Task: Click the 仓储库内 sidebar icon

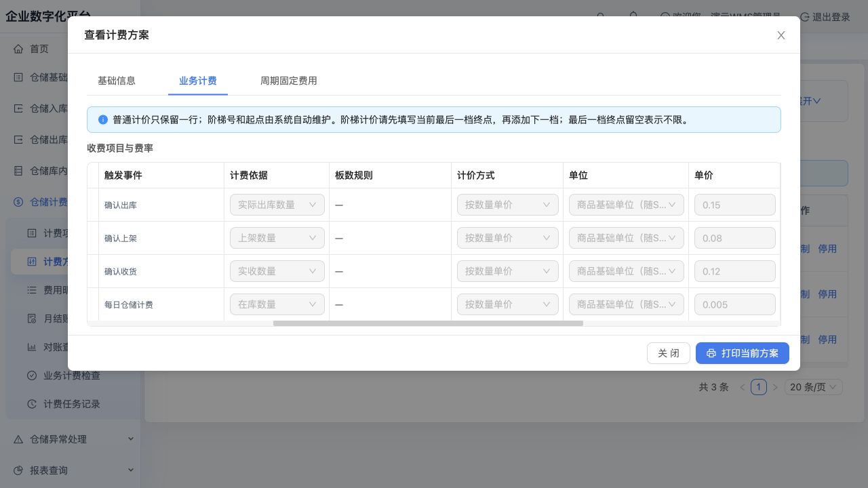Action: pos(18,171)
